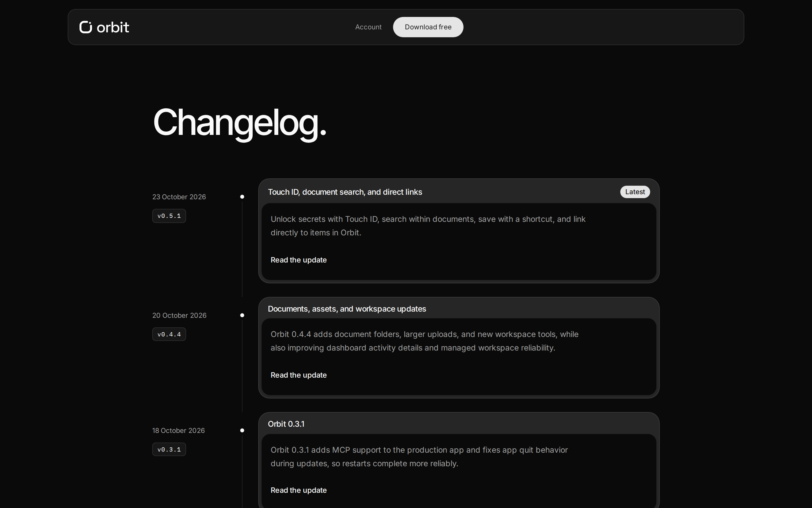Open Read the update for Orbit 0.3.1
The width and height of the screenshot is (812, 508).
pos(298,490)
